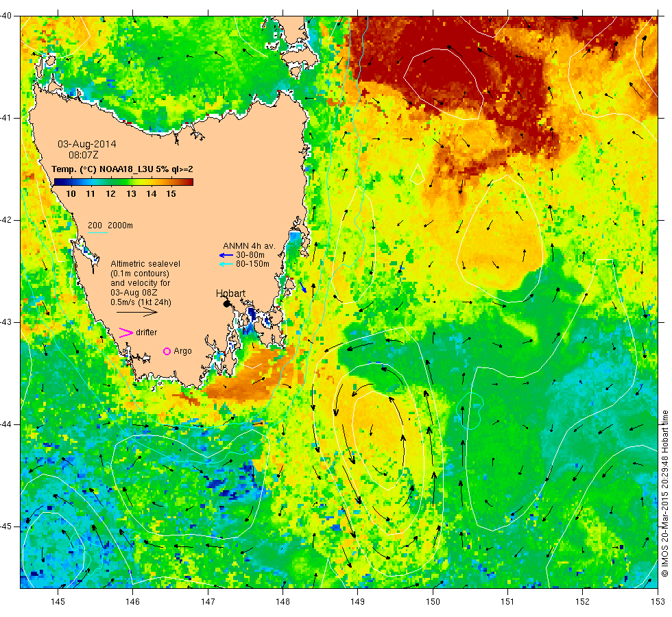Click longitude axis label 153
The height and width of the screenshot is (617, 672).
coord(658,602)
